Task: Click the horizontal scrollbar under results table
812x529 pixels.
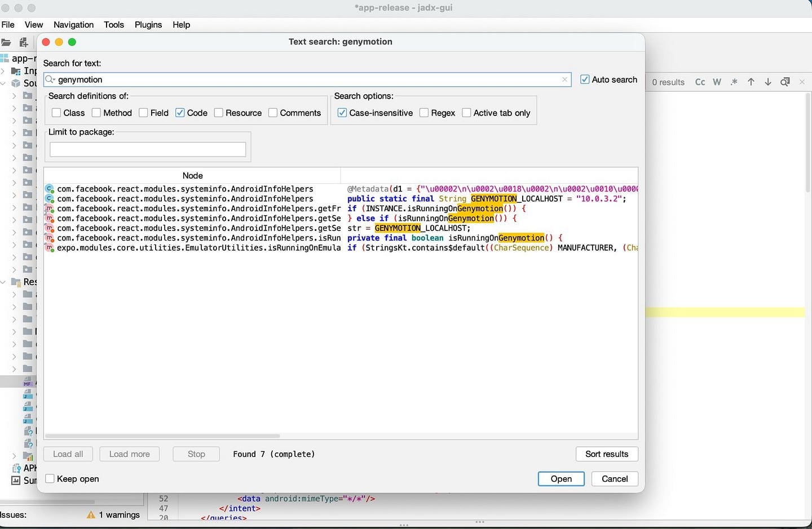Action: tap(162, 435)
